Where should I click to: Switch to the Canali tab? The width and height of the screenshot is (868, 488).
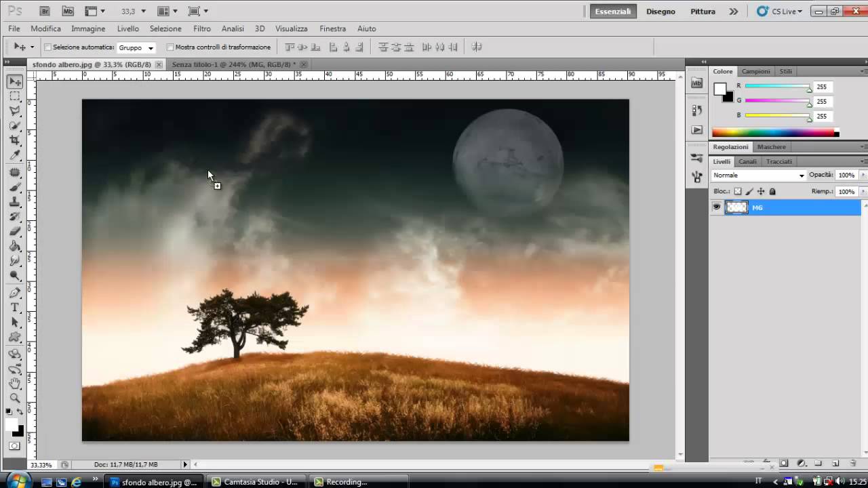(747, 161)
